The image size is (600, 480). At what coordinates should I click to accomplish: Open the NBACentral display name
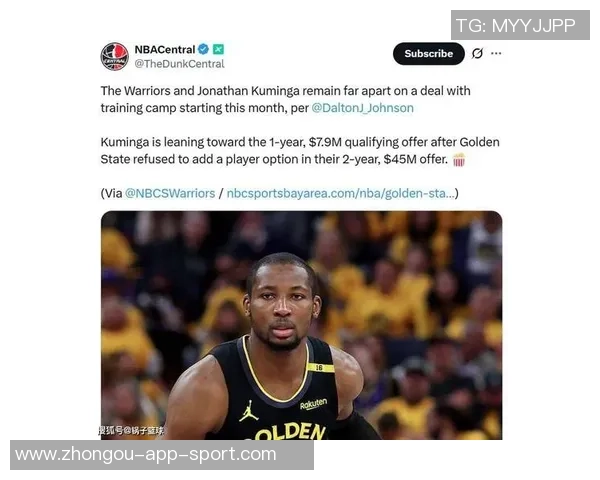(x=165, y=49)
